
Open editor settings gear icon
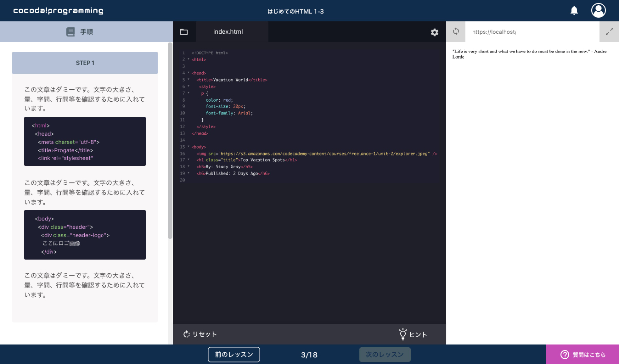(x=434, y=32)
